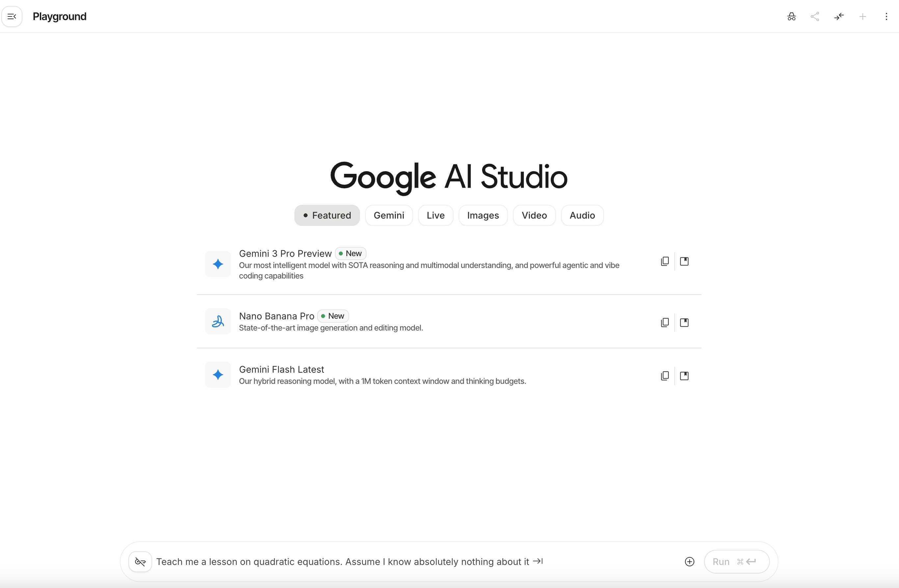Toggle the tools icon beside prompt box
This screenshot has height=588, width=899.
click(140, 562)
